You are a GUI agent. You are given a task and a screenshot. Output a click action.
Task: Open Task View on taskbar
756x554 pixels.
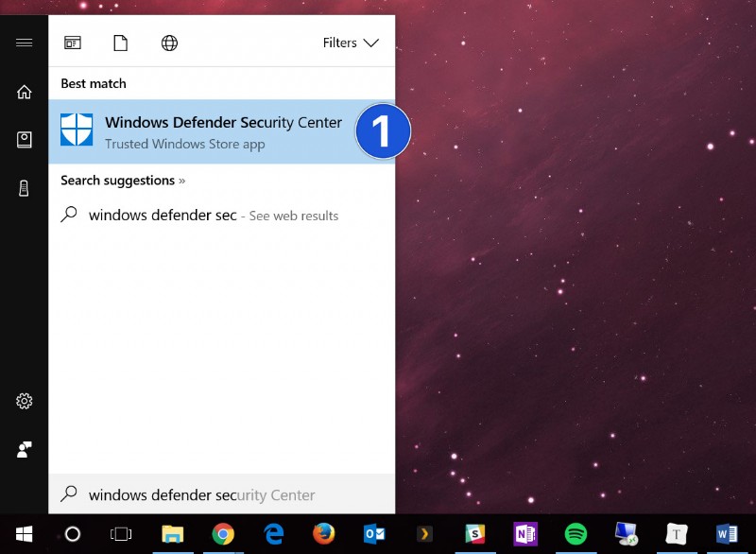coord(121,534)
